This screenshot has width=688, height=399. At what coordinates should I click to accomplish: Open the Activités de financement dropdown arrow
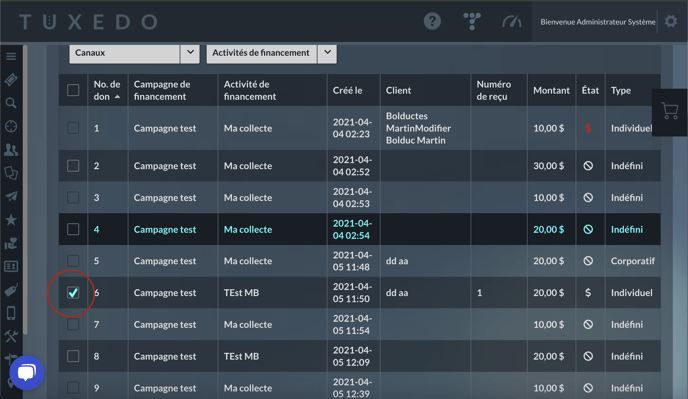(327, 53)
